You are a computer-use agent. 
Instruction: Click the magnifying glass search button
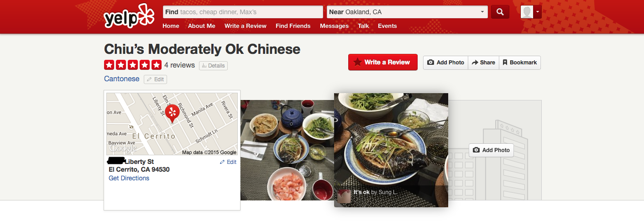(x=500, y=12)
